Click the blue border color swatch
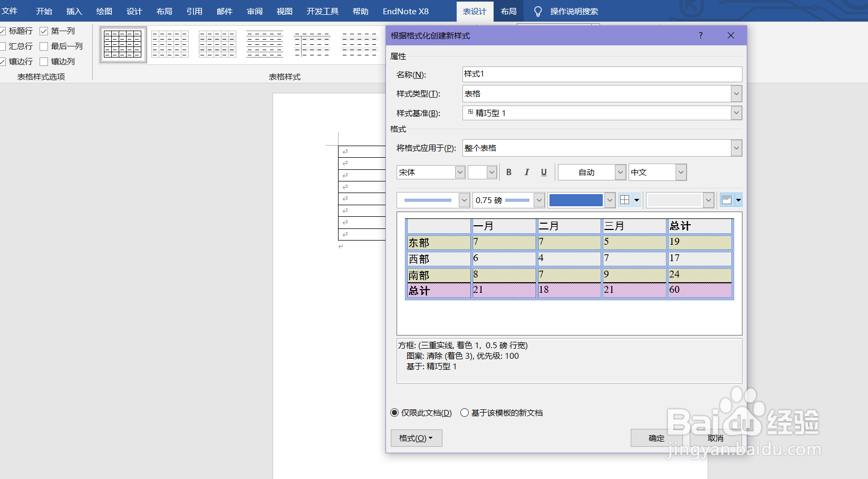868x479 pixels. 576,200
